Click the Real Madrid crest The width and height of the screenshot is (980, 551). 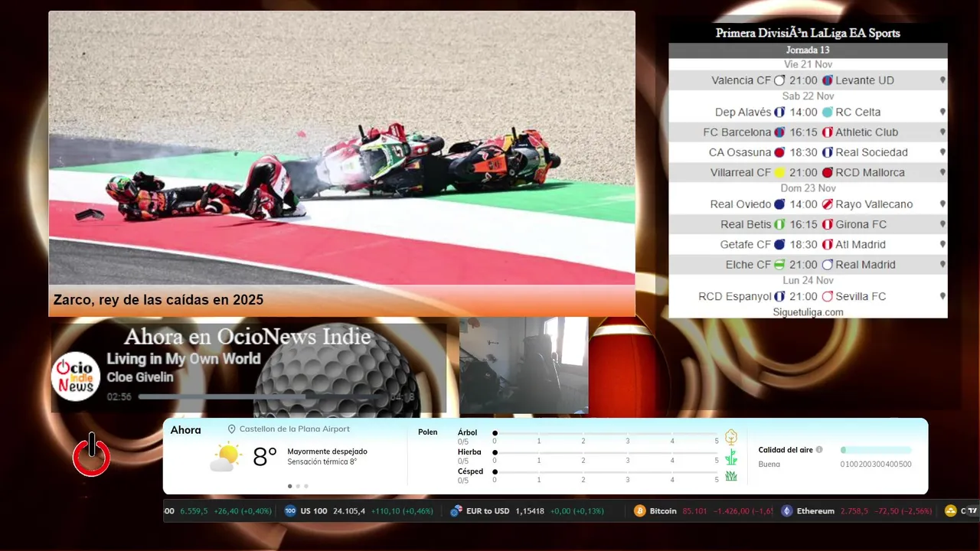827,265
